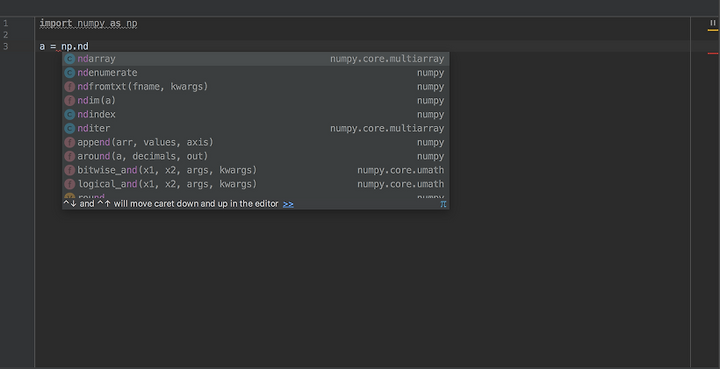Select the nditer completion item
The image size is (720, 369).
pyautogui.click(x=256, y=128)
